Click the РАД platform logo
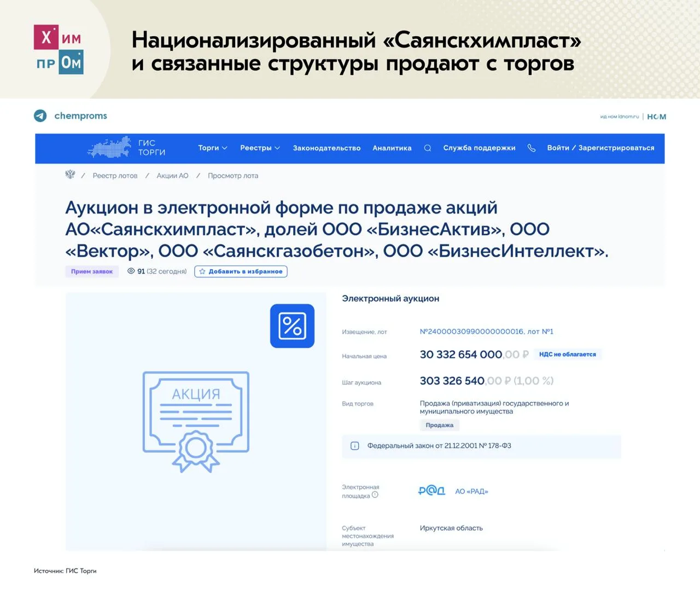 point(431,491)
